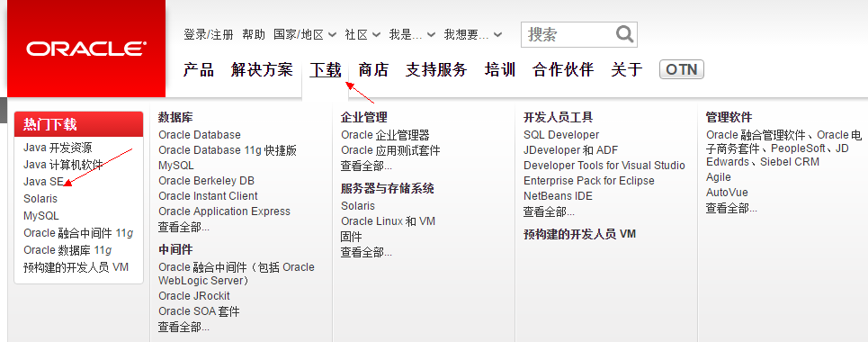The height and width of the screenshot is (342, 868).
Task: Open the Oracle Database link
Action: (200, 135)
